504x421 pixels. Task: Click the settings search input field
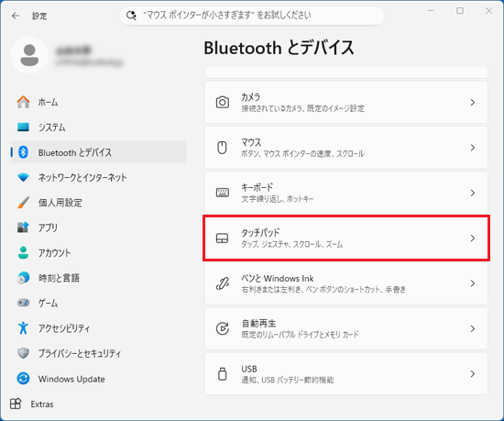[252, 16]
